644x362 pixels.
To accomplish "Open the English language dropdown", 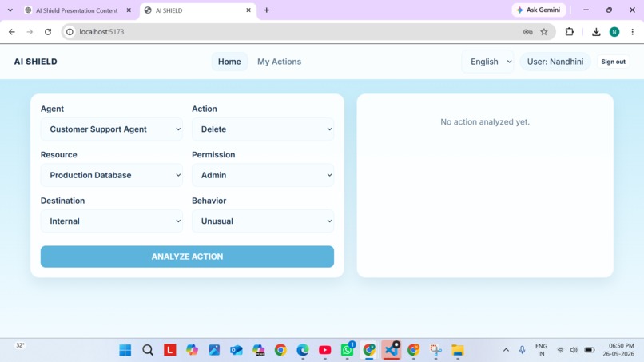I will pyautogui.click(x=488, y=62).
